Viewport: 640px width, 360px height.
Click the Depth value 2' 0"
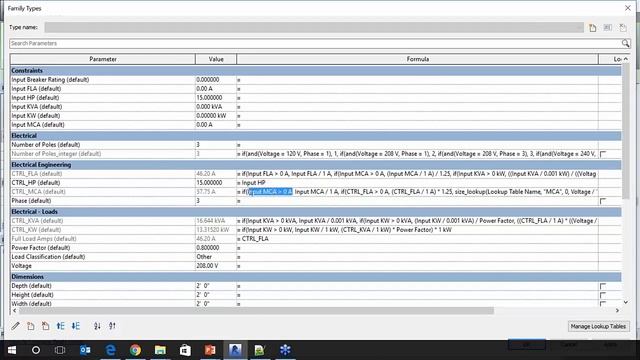click(216, 286)
